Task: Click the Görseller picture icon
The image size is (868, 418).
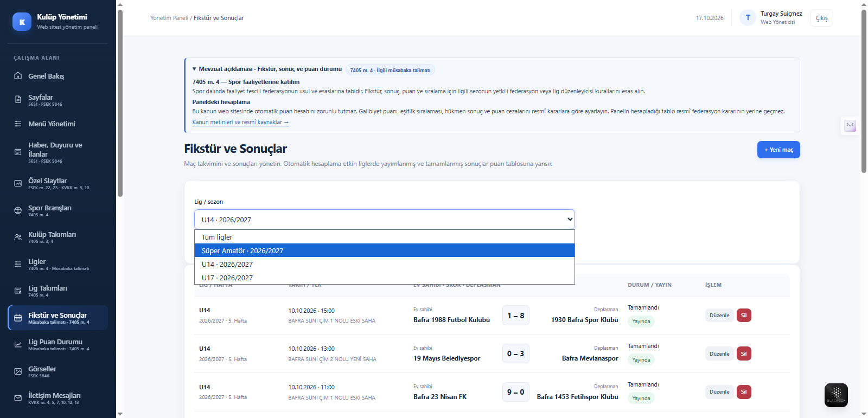Action: pos(18,371)
